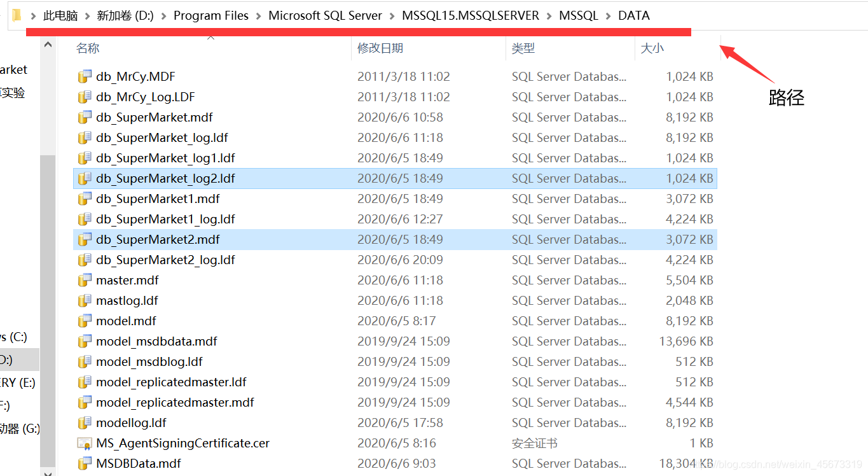The width and height of the screenshot is (868, 476).
Task: Select file name MSDBData.mdf
Action: [139, 463]
